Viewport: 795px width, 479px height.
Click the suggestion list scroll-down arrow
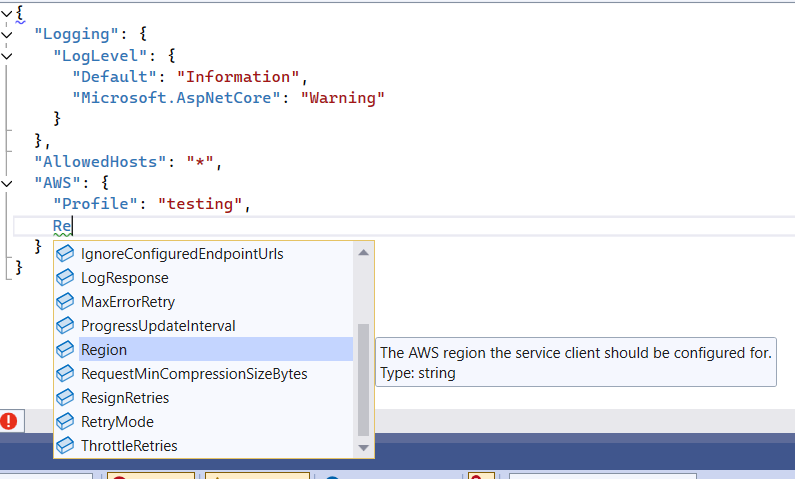(x=364, y=448)
